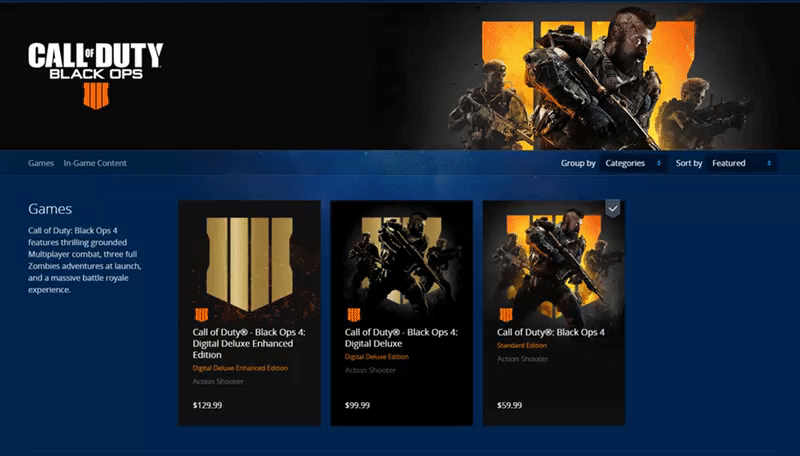Click the orange IIII emblem under the logo
The width and height of the screenshot is (800, 456).
[x=96, y=96]
